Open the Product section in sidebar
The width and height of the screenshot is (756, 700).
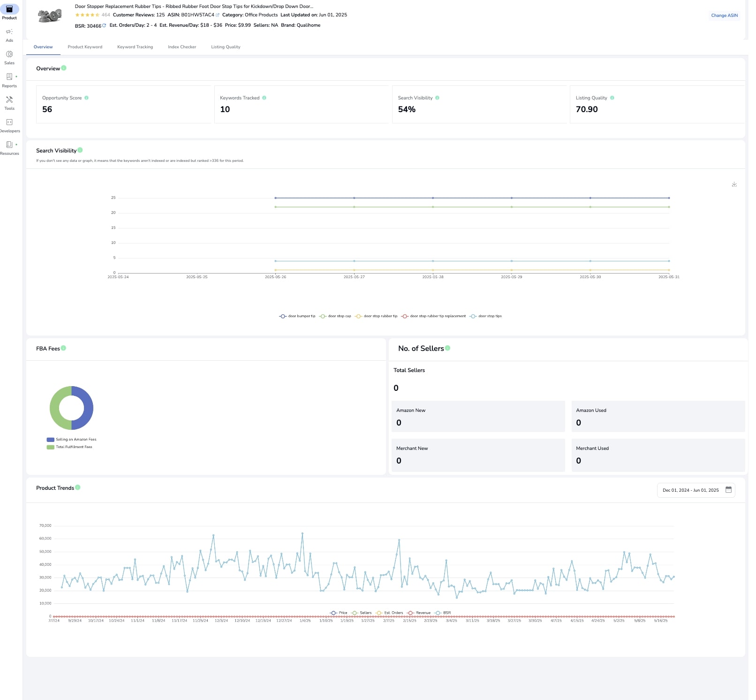click(9, 12)
